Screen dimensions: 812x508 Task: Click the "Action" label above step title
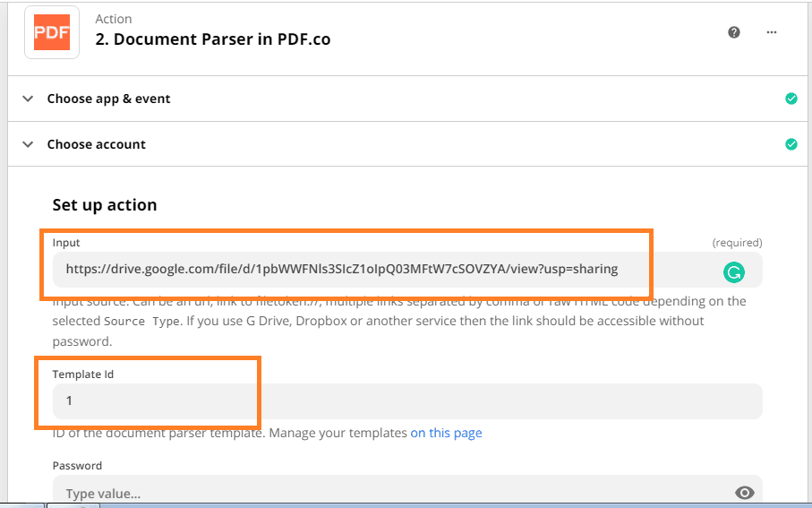point(113,18)
